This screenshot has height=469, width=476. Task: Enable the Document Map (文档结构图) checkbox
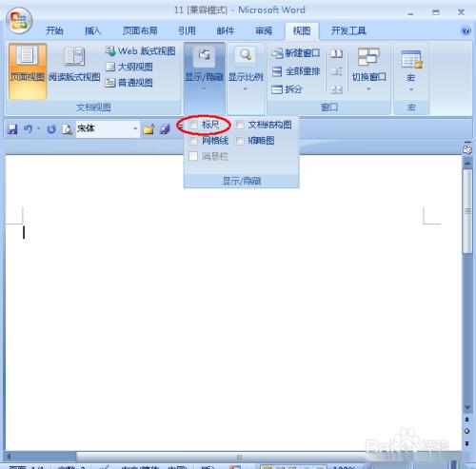pyautogui.click(x=240, y=125)
